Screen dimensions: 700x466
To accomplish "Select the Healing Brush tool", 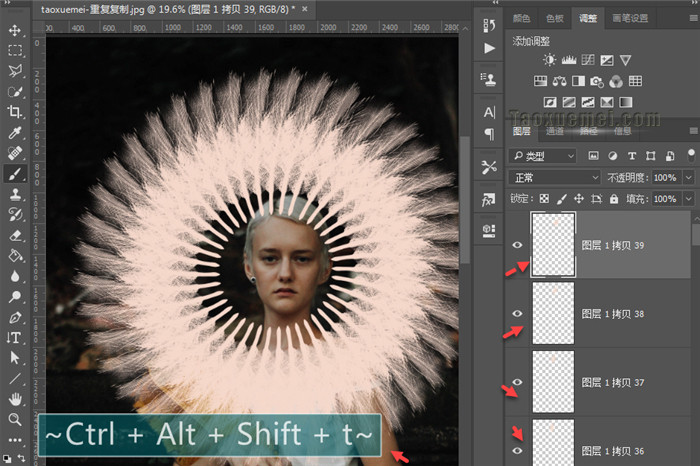I will coord(15,153).
